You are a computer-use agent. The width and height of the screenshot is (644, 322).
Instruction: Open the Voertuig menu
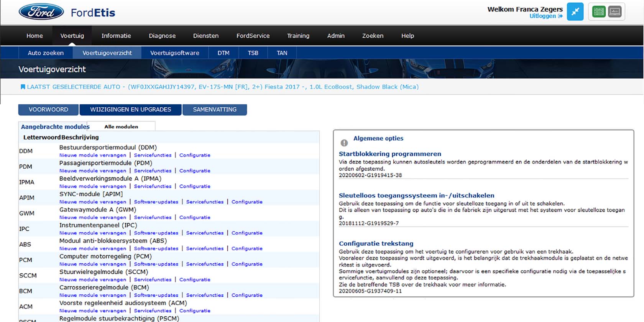tap(72, 36)
